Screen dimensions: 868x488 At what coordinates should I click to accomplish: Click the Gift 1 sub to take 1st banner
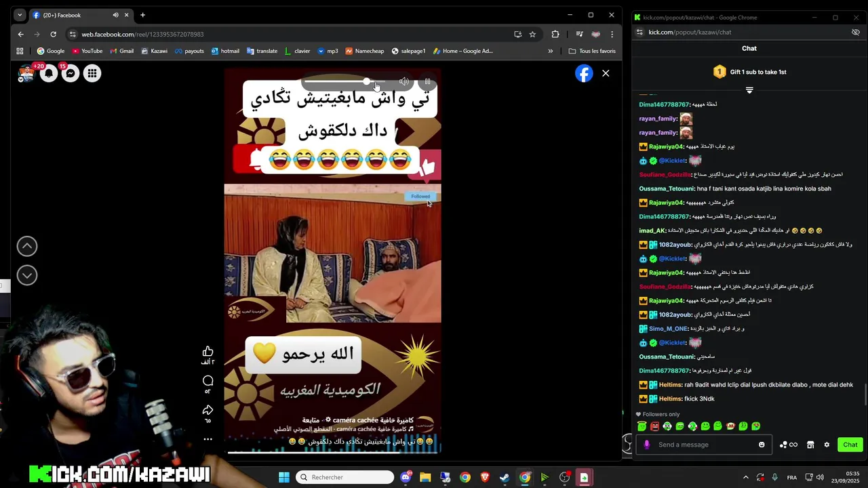click(x=749, y=72)
